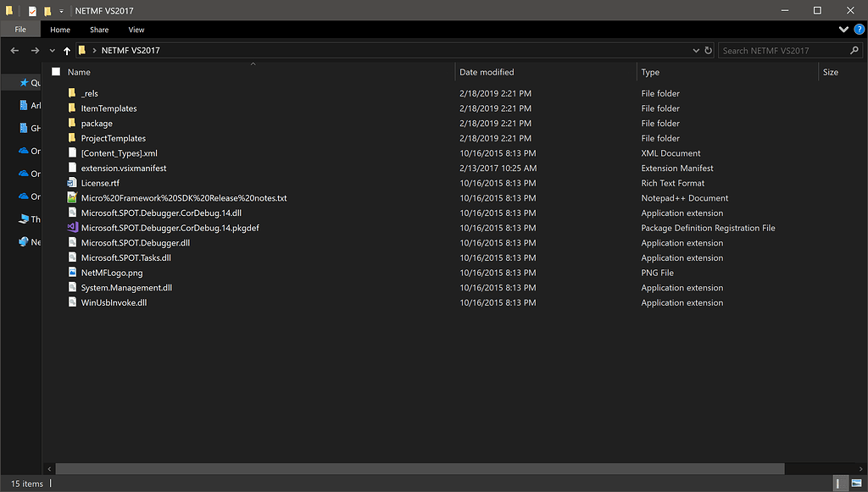
Task: Click the New Folder icon in title bar
Action: 47,11
